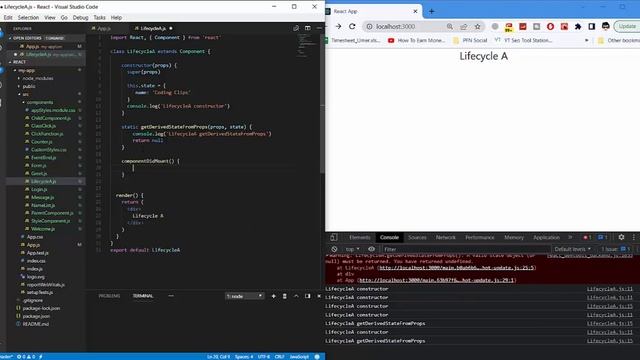
Task: Open the Chrome extensions puzzle icon
Action: [578, 27]
